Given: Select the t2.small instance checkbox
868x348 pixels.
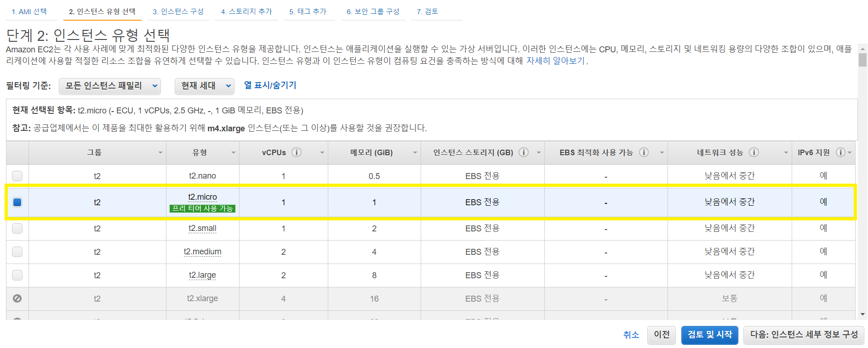Looking at the screenshot, I should [x=17, y=228].
